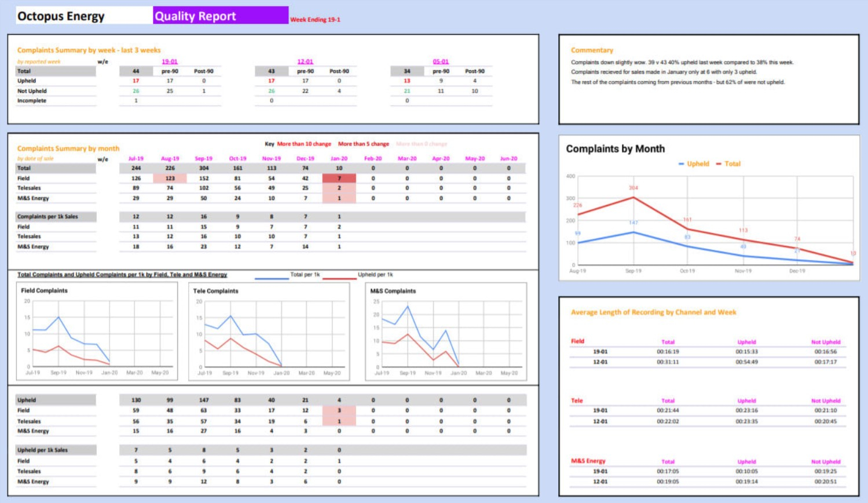Click the underlined 'Total Complaints and Upheld Complaints' heading
This screenshot has width=868, height=503.
[x=122, y=275]
